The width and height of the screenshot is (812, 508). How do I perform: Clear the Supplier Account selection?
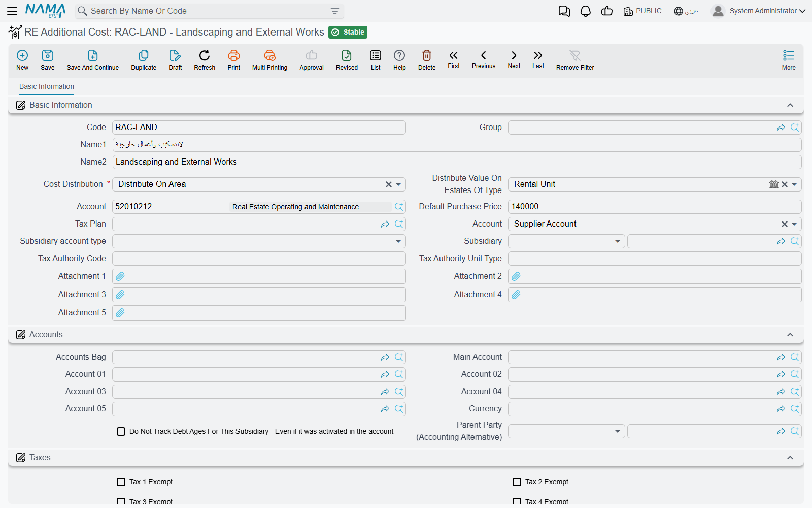click(x=784, y=224)
